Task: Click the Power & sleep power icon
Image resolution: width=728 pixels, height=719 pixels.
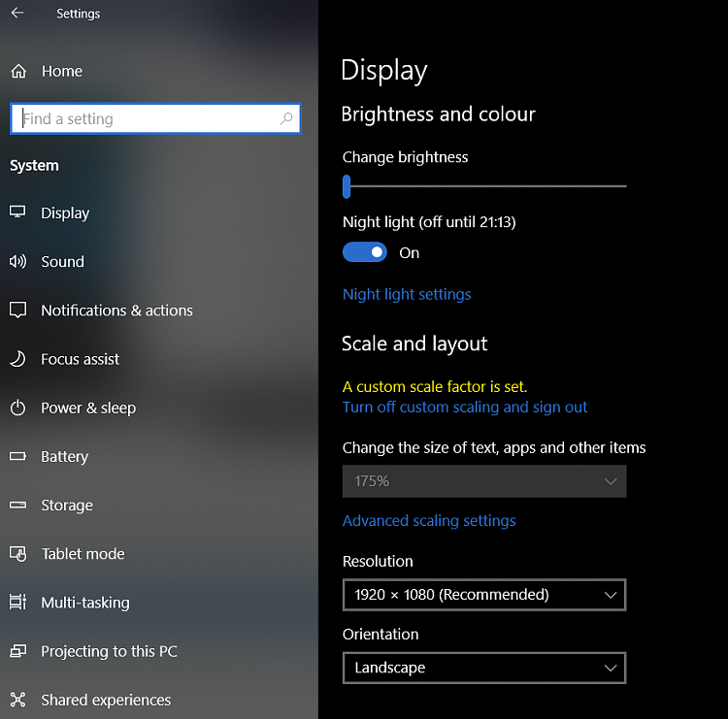Action: point(18,408)
